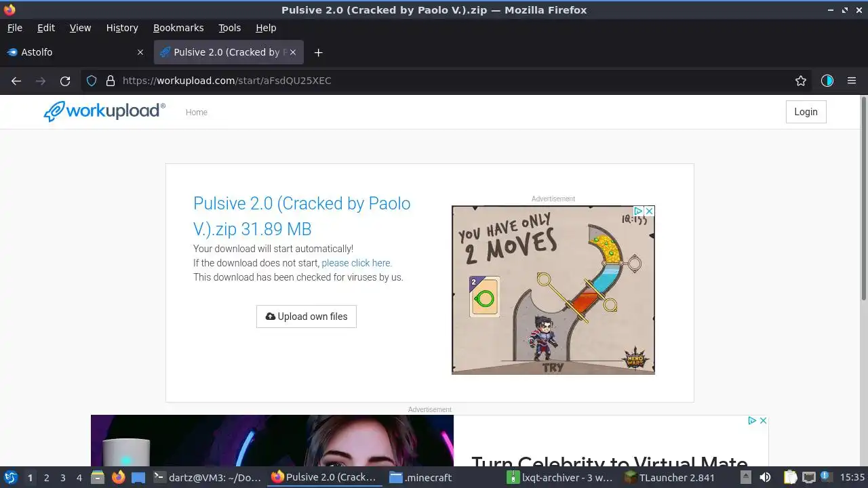Viewport: 868px width, 488px height.
Task: Reload the current page
Action: pyautogui.click(x=65, y=81)
